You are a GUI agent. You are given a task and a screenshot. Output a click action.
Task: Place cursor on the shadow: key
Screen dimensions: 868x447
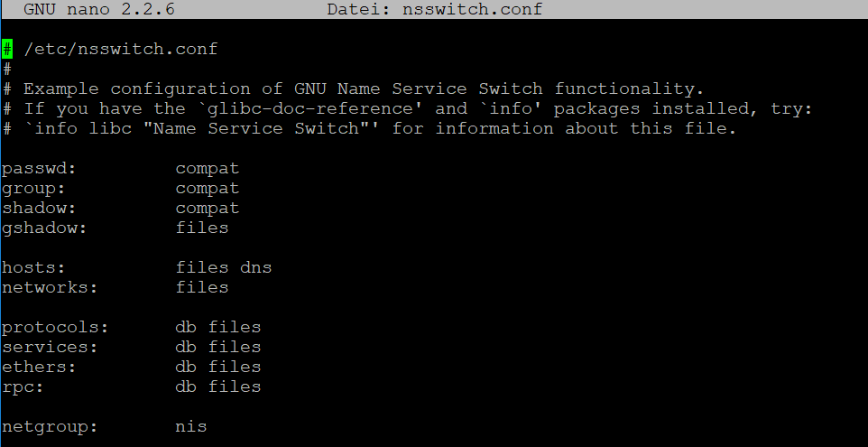39,209
